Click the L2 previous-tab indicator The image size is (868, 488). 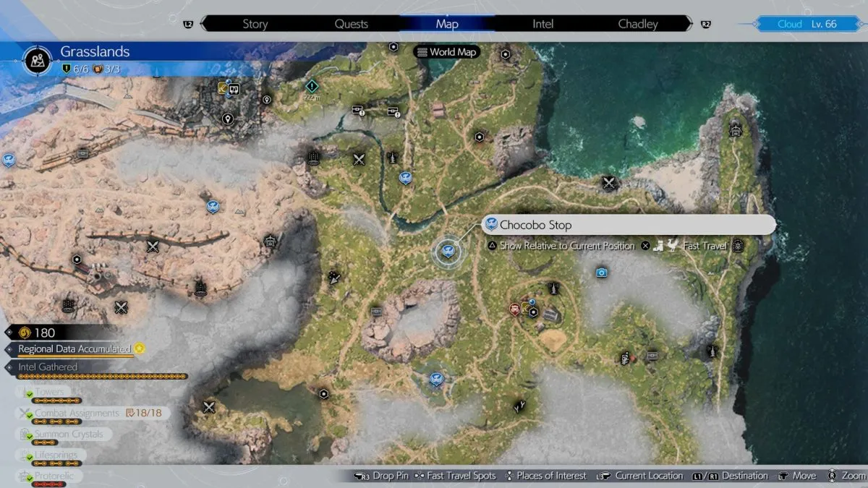189,24
